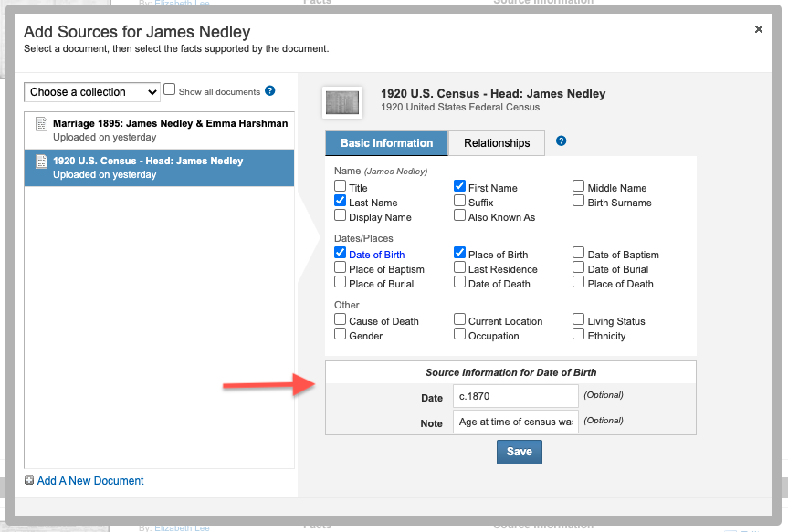Switch to the Relationships tab

[x=497, y=143]
